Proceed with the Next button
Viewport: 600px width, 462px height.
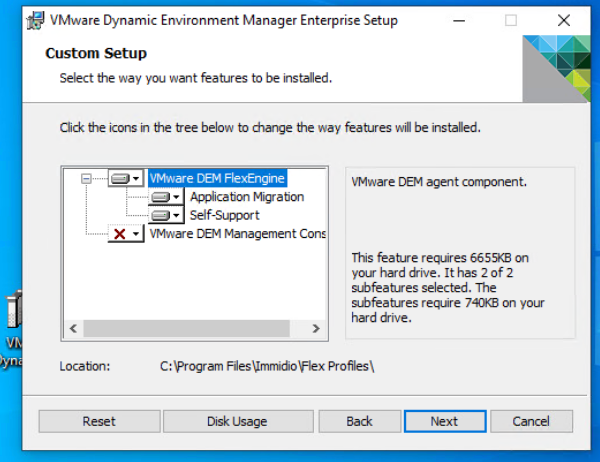click(445, 421)
